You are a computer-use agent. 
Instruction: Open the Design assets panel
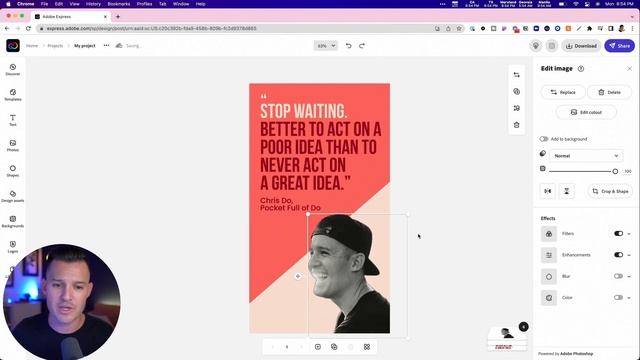[x=13, y=196]
